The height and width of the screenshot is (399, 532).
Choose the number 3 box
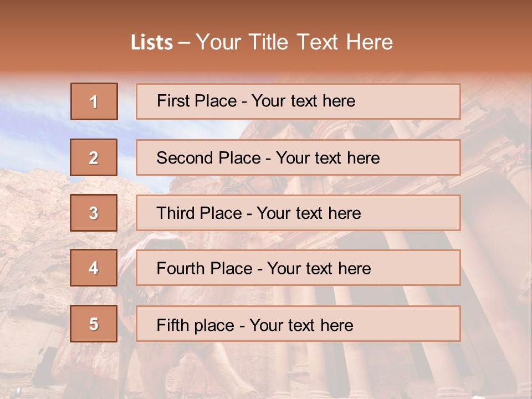94,213
